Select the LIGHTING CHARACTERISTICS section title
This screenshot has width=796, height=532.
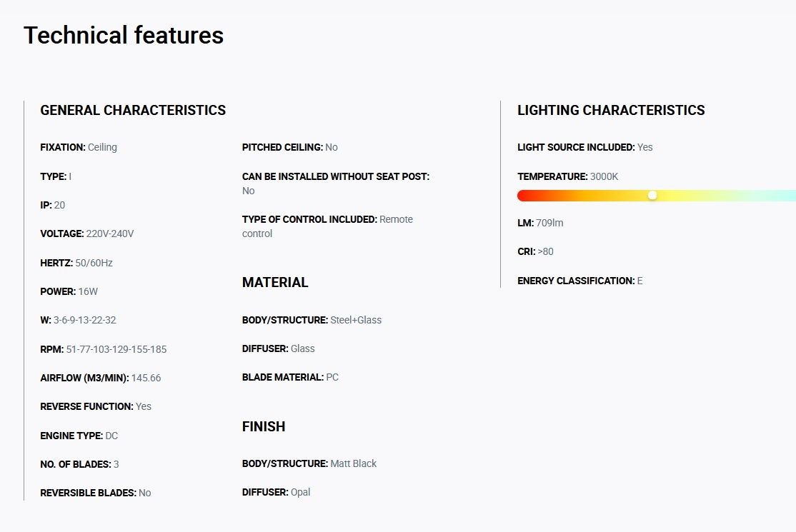[611, 110]
